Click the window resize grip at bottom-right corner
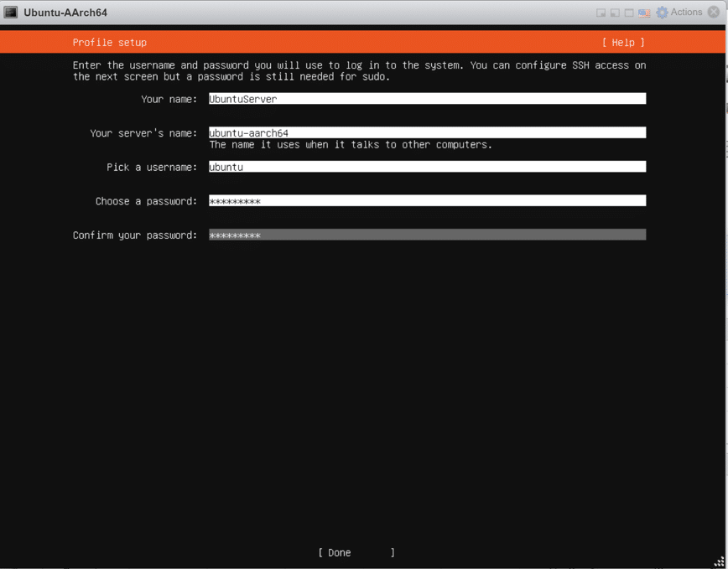 pos(720,562)
